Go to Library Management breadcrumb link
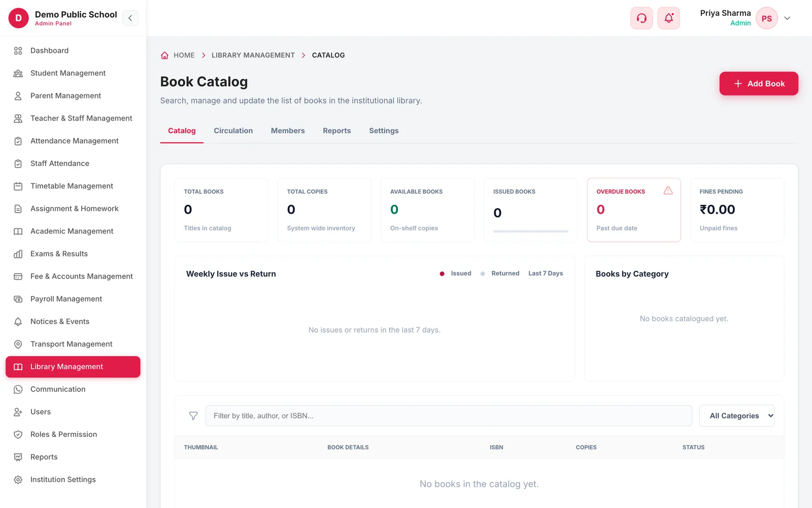 pos(253,55)
